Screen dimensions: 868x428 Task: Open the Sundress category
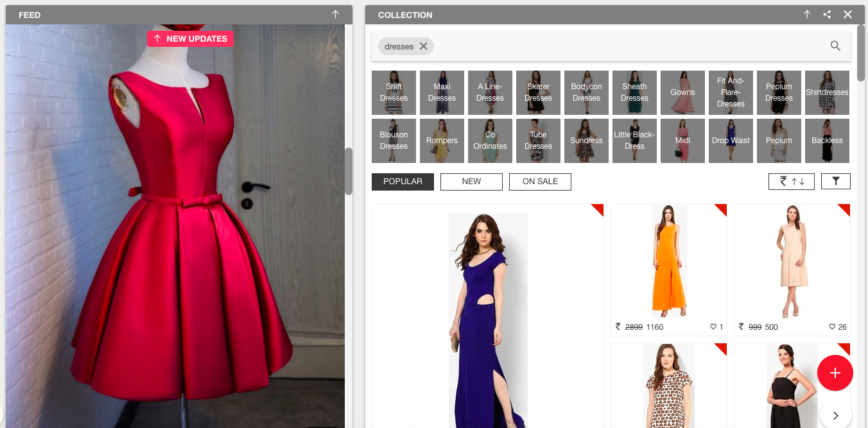pos(586,141)
